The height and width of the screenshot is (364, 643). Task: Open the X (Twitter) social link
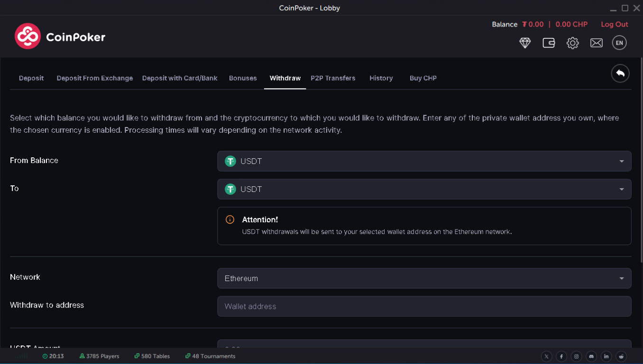click(546, 356)
